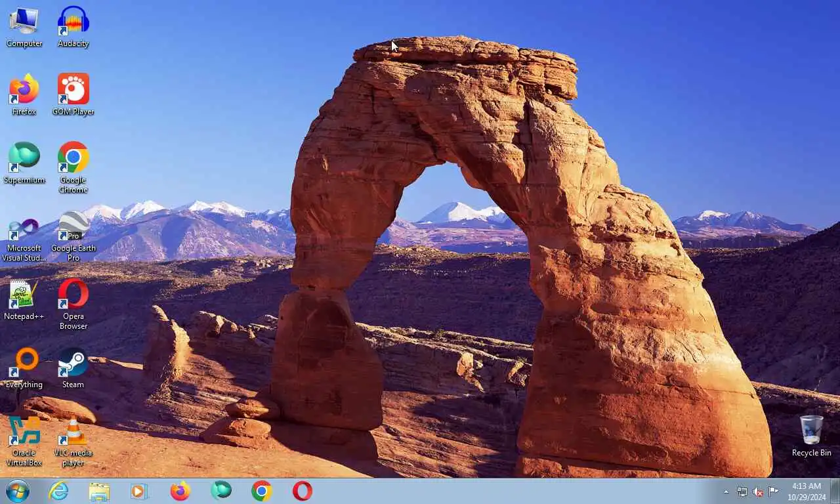The height and width of the screenshot is (504, 840).
Task: Select the Opera Browser desktop shortcut
Action: (x=73, y=304)
